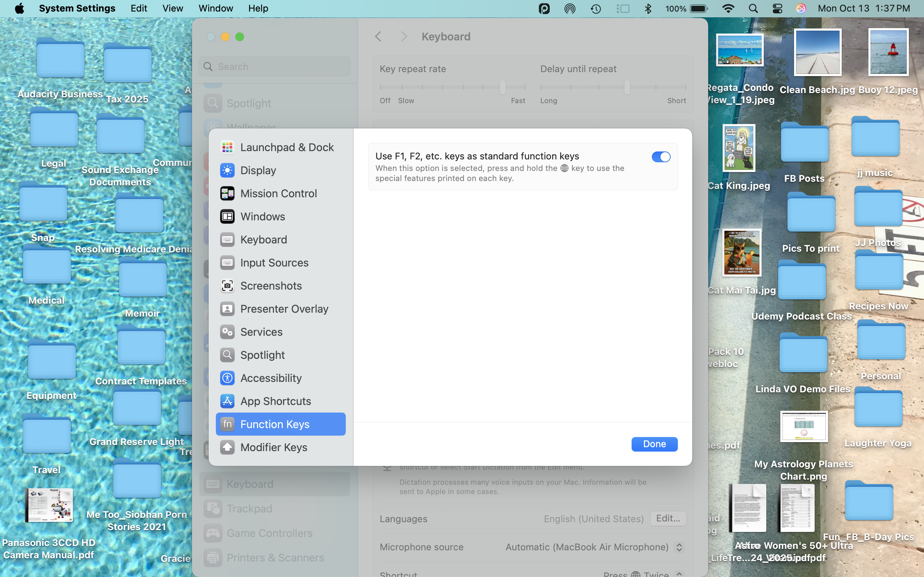Adjust the Key repeat rate slider

(502, 87)
